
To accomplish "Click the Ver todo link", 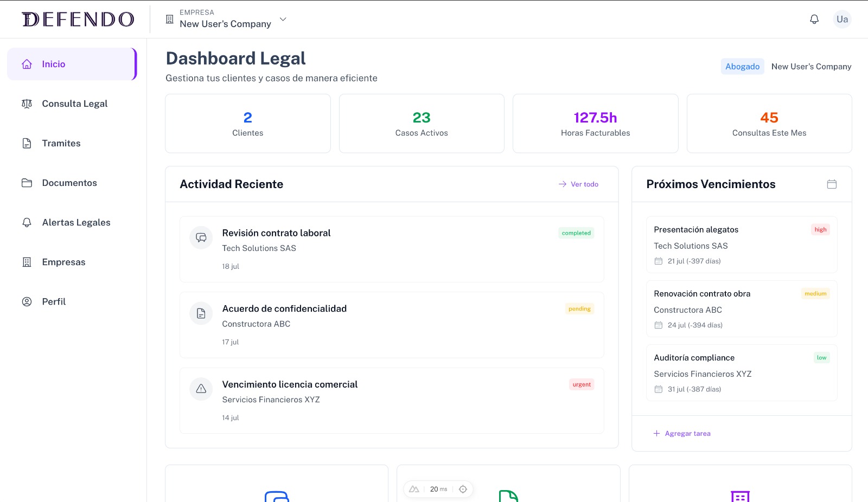I will pos(578,184).
